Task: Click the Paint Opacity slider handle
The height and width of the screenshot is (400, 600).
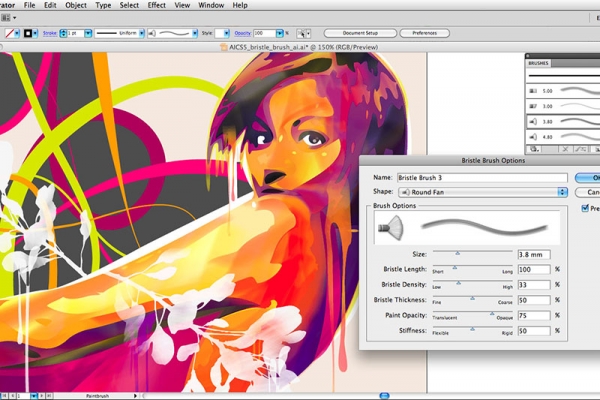Action: tap(492, 313)
